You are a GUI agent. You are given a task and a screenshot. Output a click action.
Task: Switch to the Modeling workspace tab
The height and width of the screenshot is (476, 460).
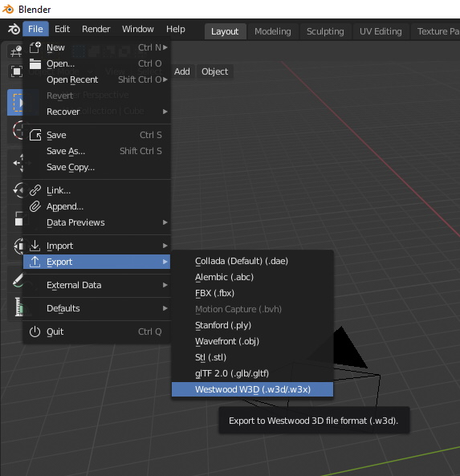tap(273, 31)
